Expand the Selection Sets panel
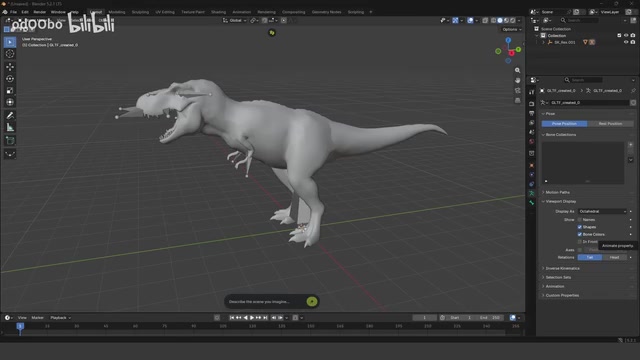The width and height of the screenshot is (640, 360). pos(558,277)
